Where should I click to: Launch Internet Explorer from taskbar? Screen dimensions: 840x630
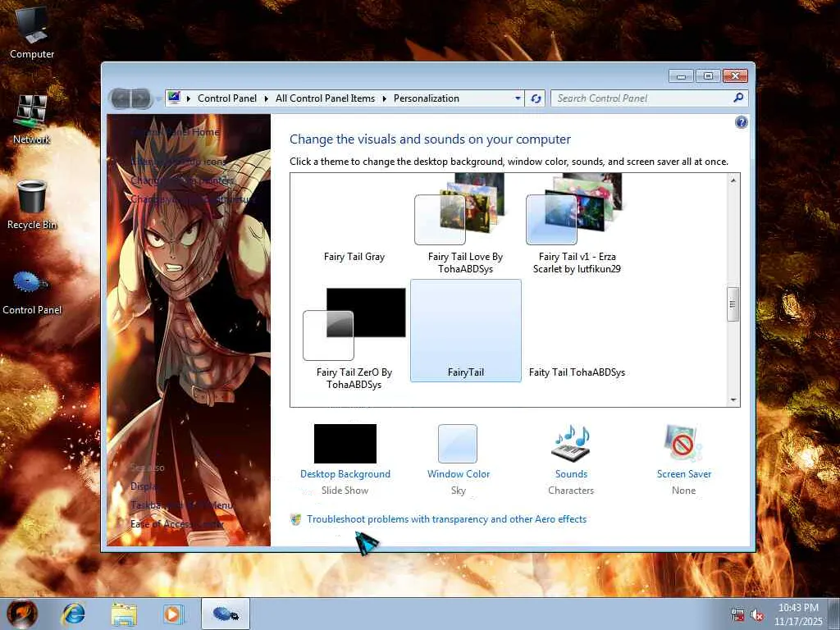73,614
